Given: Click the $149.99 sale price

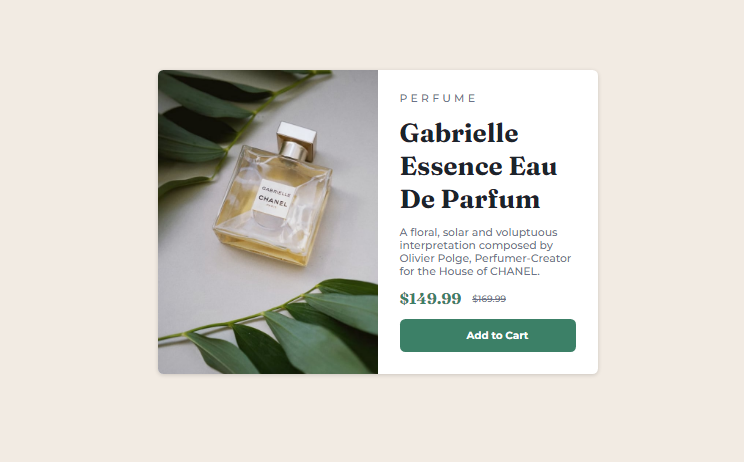Looking at the screenshot, I should (x=430, y=298).
